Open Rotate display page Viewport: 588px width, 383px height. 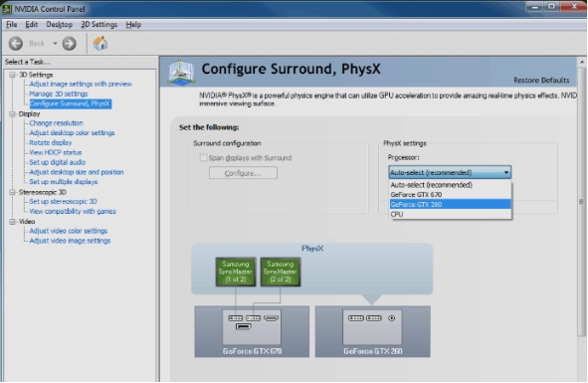coord(51,142)
